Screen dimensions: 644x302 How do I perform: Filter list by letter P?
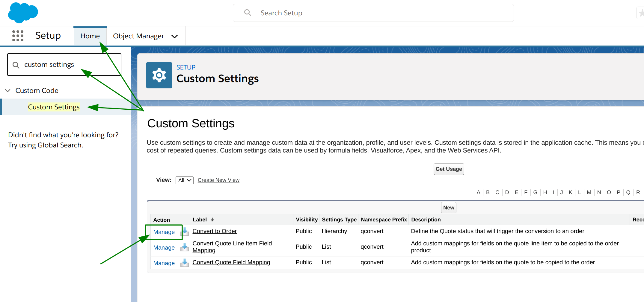tap(619, 192)
